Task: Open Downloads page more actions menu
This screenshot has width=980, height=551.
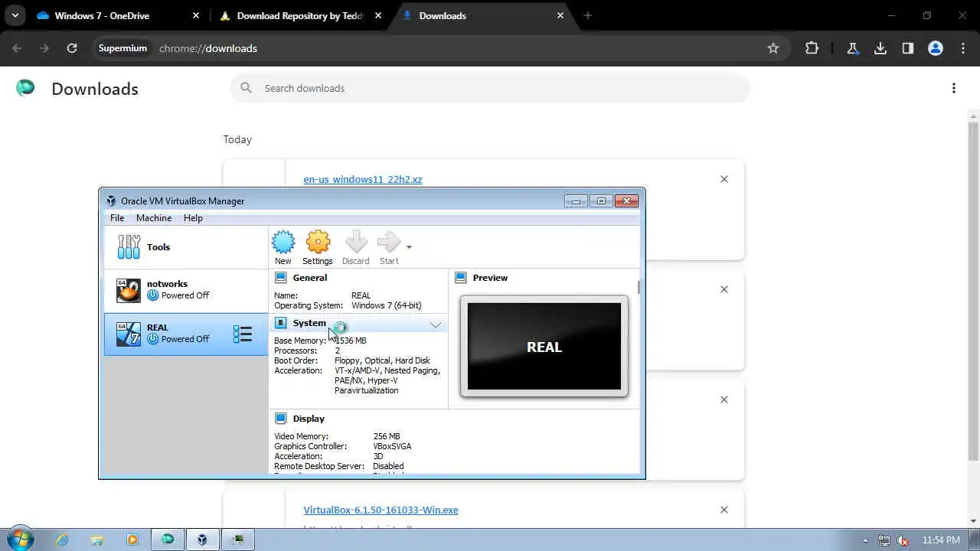Action: [954, 88]
